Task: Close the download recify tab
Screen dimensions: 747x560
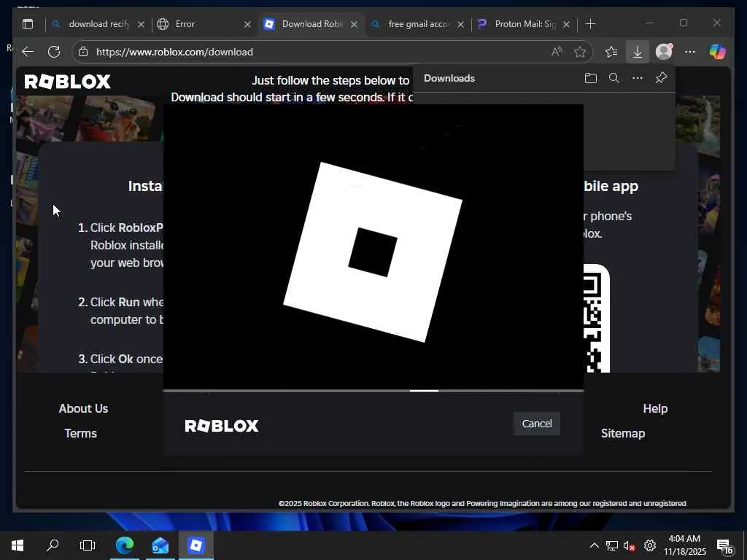Action: (141, 24)
